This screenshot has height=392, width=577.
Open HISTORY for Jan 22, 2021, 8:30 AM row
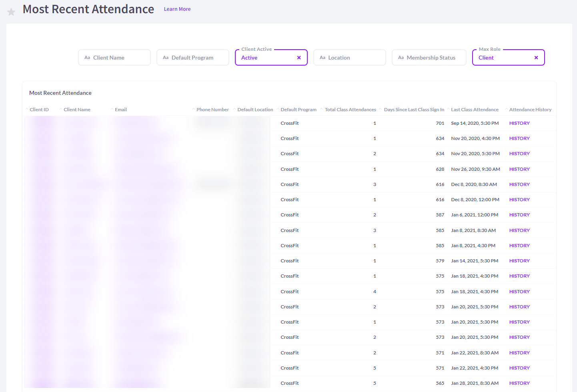click(519, 353)
